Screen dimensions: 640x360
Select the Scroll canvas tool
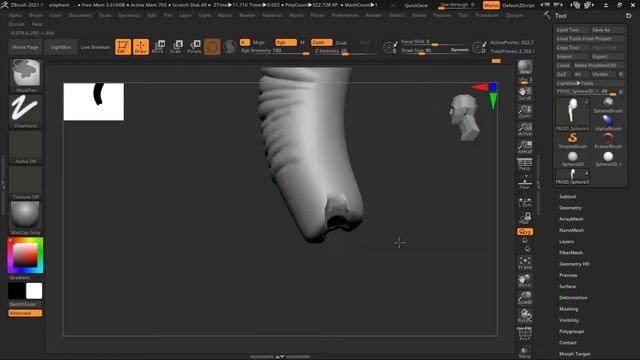tap(525, 93)
